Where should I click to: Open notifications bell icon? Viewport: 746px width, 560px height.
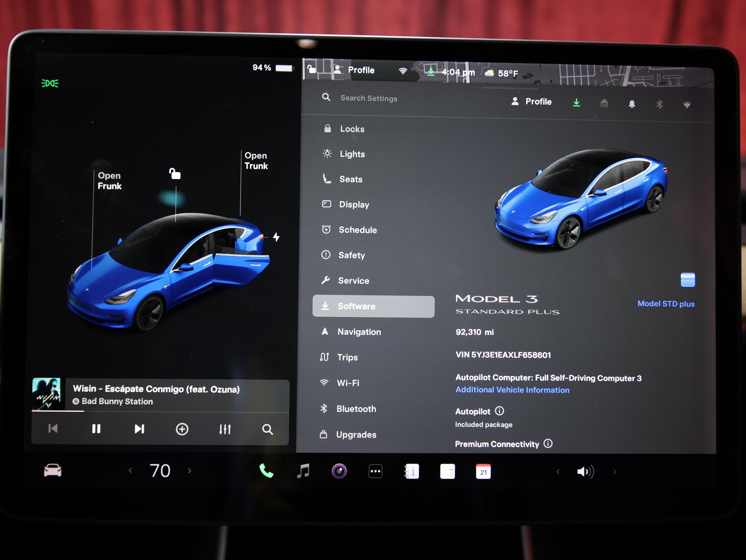click(x=632, y=104)
